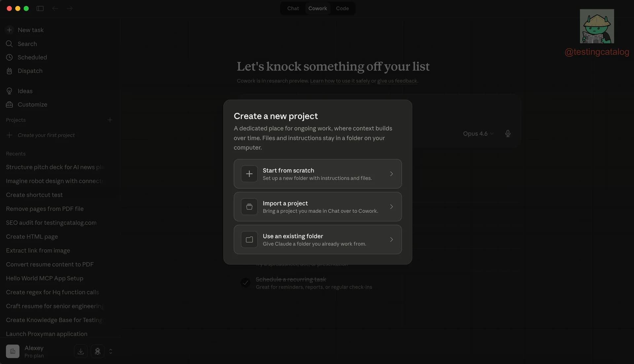Select the New task icon
The image size is (634, 364).
(9, 30)
